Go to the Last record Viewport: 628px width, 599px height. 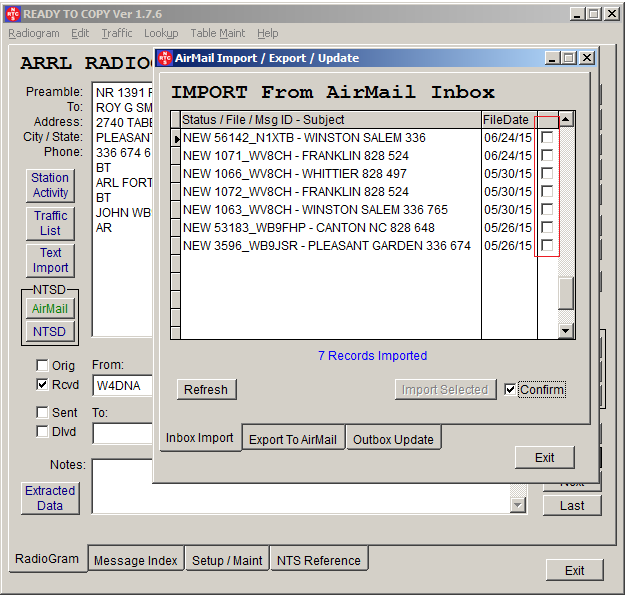coord(572,506)
